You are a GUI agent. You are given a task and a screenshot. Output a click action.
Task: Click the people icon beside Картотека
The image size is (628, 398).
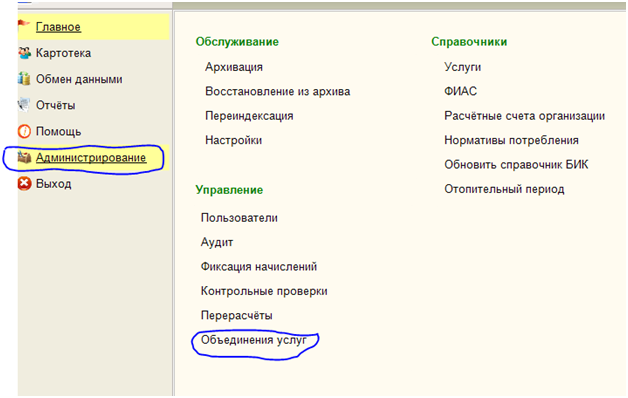click(24, 52)
